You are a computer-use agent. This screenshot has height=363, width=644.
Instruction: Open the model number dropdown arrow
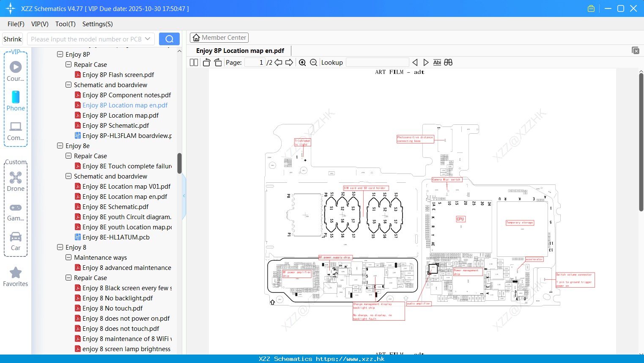coord(148,39)
